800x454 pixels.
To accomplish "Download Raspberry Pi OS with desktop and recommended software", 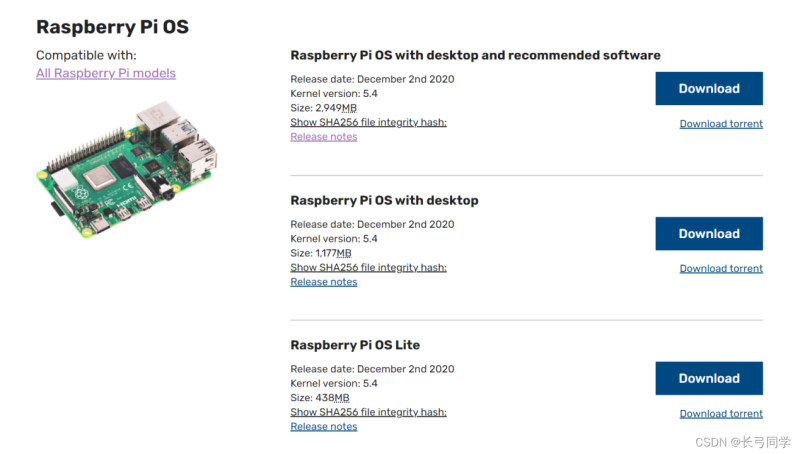I will pos(709,88).
